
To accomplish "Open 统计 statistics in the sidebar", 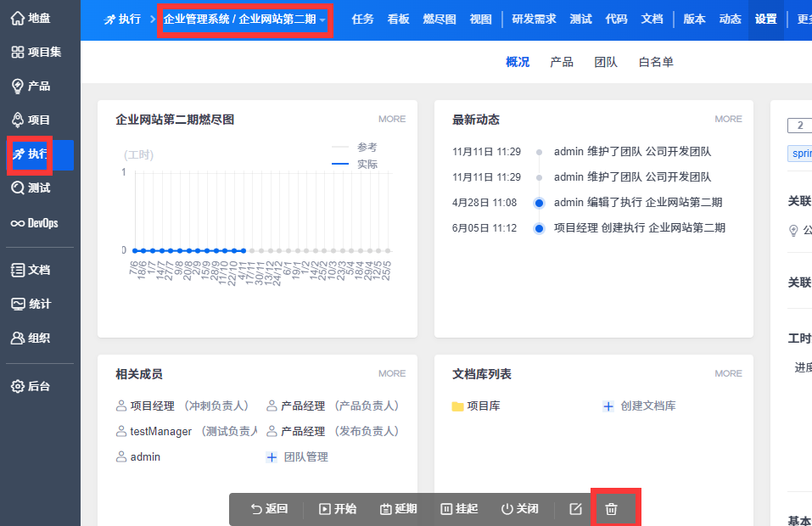I will click(x=31, y=304).
